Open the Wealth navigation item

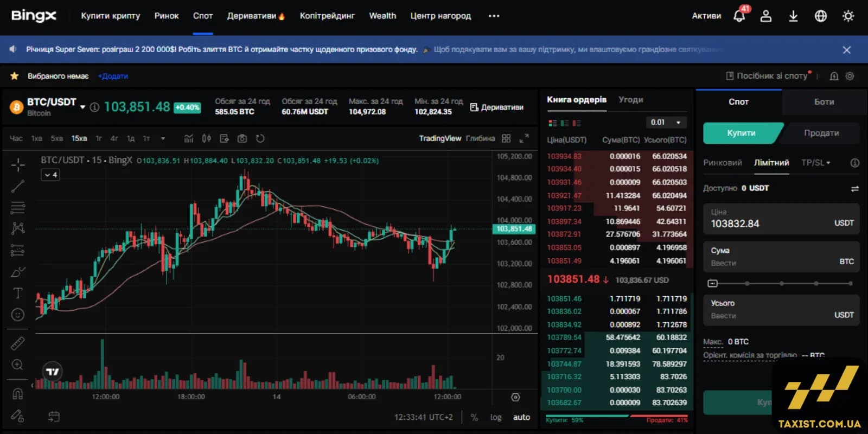point(382,16)
